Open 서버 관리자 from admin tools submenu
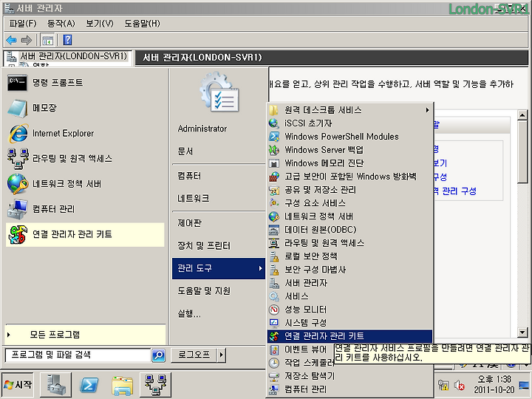Image resolution: width=532 pixels, height=399 pixels. 349,283
